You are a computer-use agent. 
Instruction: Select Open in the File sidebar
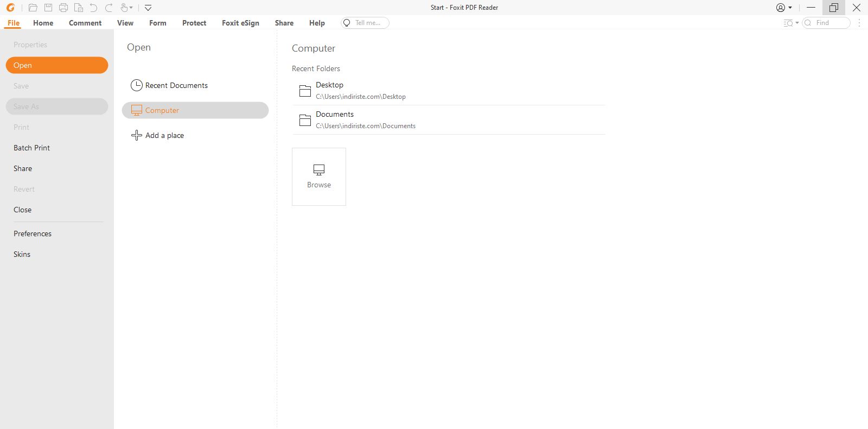tap(57, 65)
